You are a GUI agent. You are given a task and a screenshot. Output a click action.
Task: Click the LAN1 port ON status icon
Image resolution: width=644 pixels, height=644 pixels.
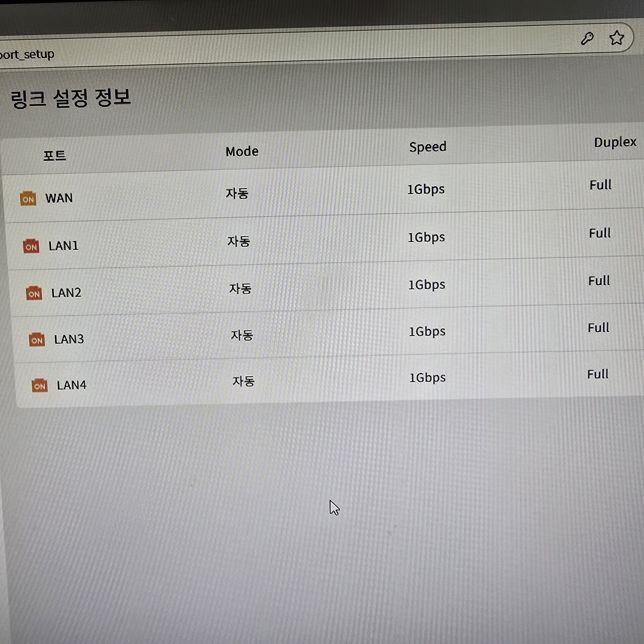click(31, 247)
